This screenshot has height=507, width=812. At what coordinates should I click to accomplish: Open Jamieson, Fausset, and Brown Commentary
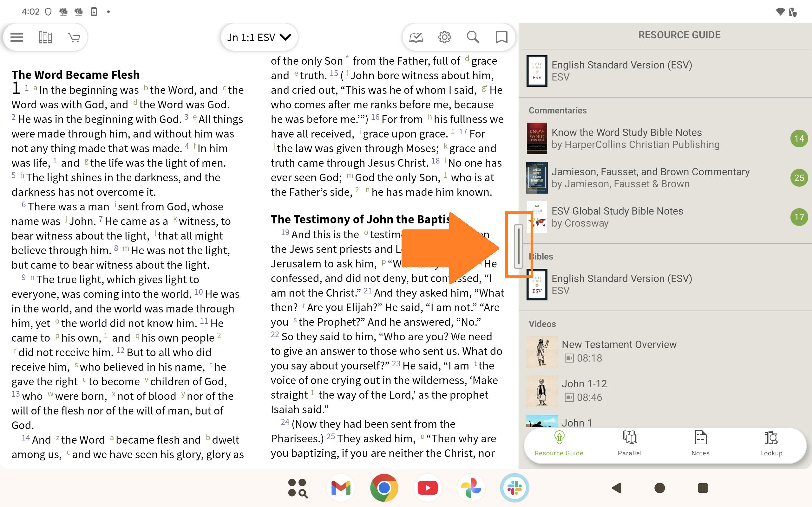(650, 177)
